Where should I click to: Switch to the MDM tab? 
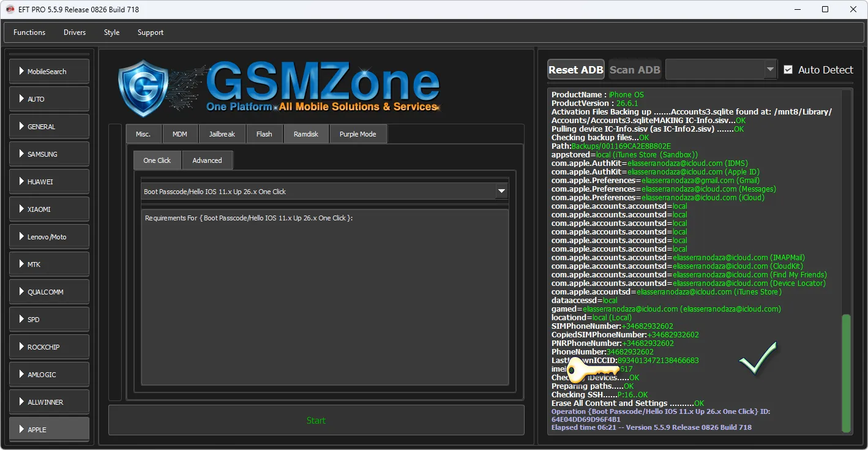(x=180, y=134)
